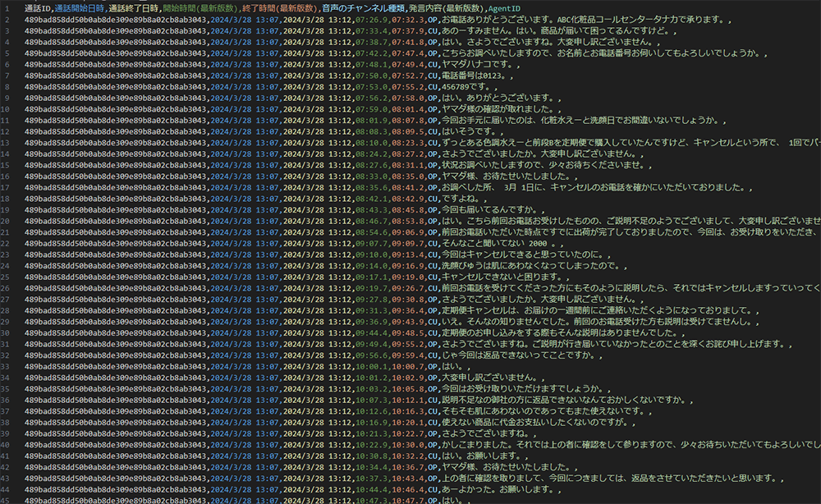
Task: Click the text それでは上の者に確認をして参りますので
Action: point(594,445)
